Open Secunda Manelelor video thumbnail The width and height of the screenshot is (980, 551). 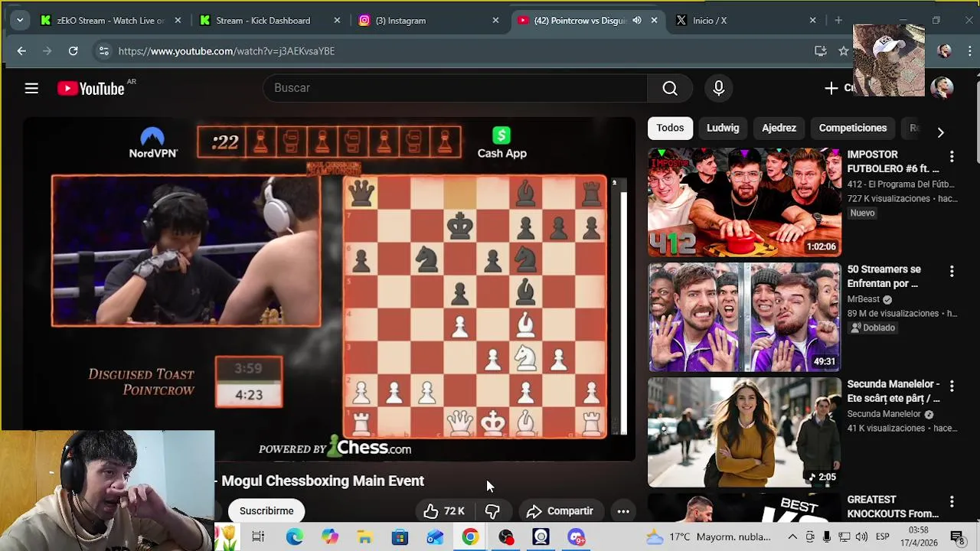(x=744, y=432)
